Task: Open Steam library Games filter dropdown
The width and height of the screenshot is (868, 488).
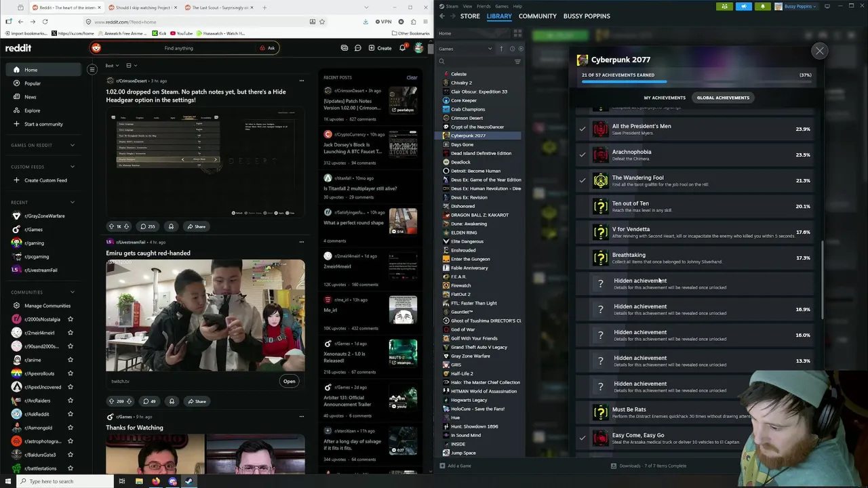Action: click(x=465, y=49)
